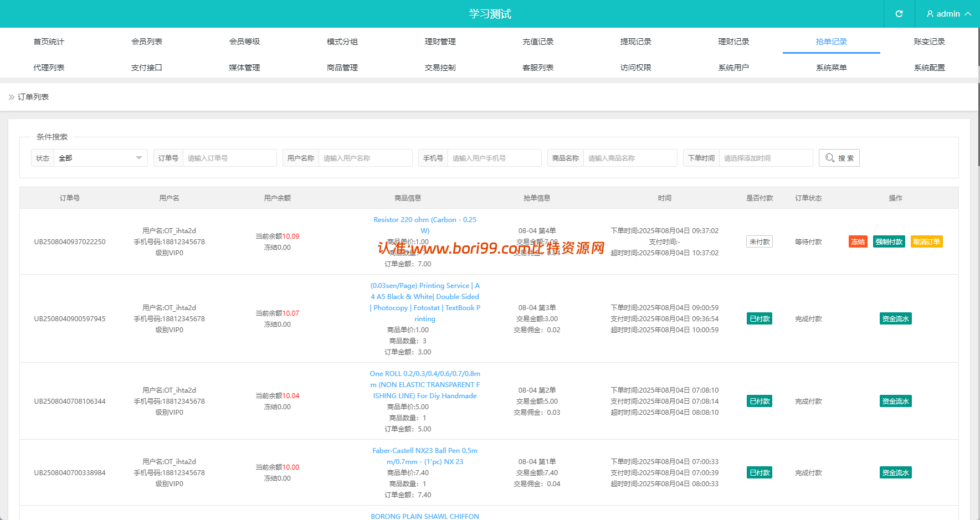
Task: Click the 订单号 search input field
Action: 230,158
